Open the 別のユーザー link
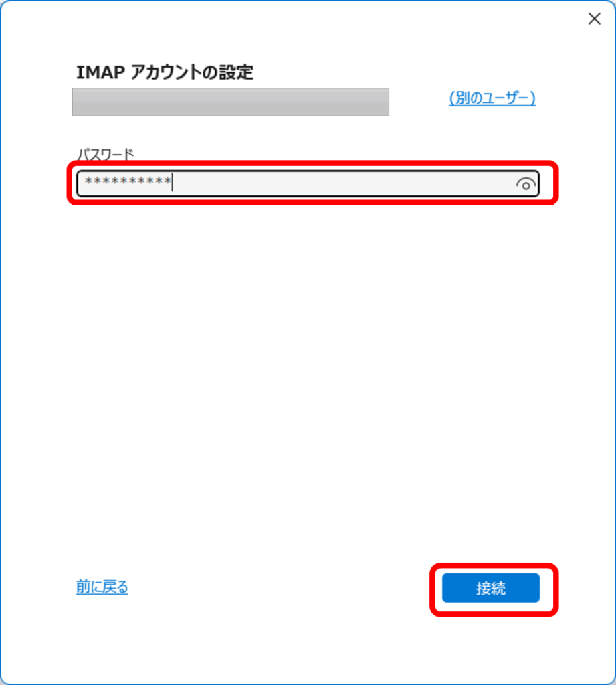 pyautogui.click(x=492, y=98)
